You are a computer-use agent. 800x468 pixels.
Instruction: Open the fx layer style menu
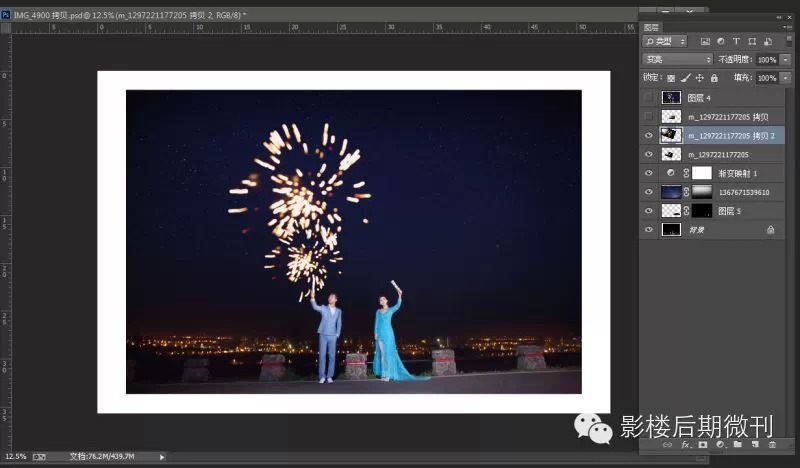click(685, 445)
